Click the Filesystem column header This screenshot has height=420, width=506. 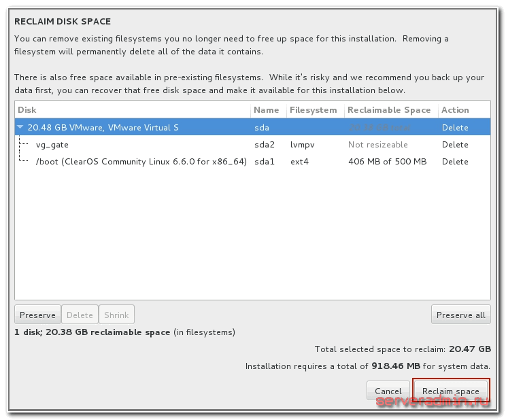(x=313, y=110)
